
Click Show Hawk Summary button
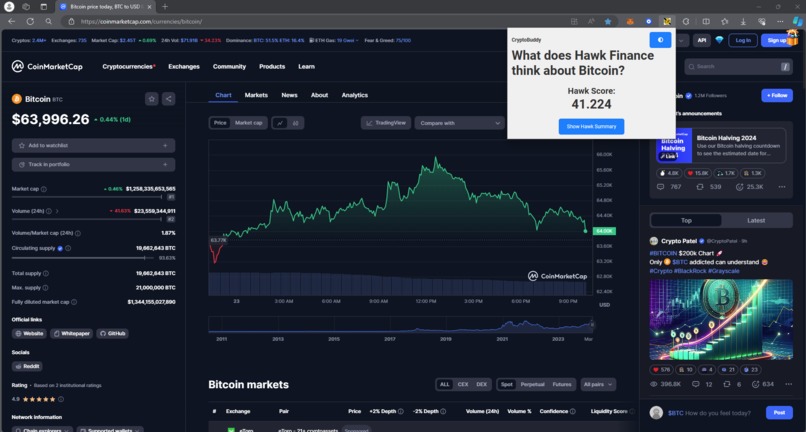pyautogui.click(x=591, y=127)
